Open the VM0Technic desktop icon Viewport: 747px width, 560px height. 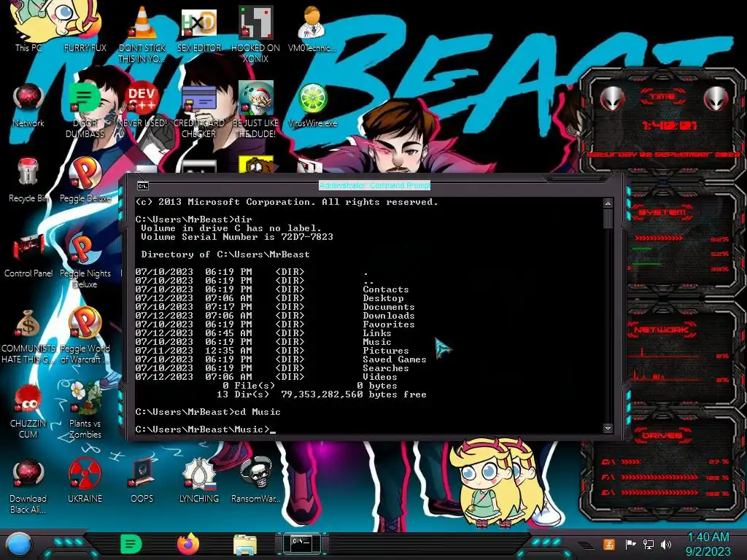312,28
